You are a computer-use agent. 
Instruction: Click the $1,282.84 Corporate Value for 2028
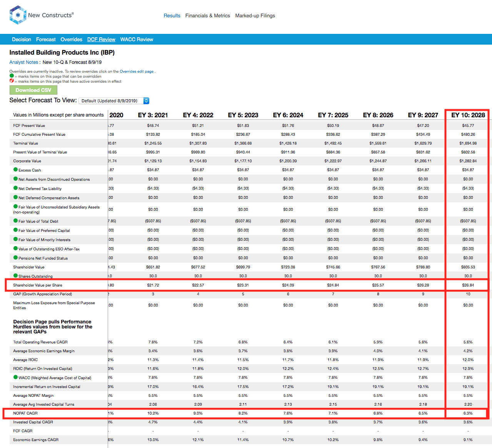(468, 161)
